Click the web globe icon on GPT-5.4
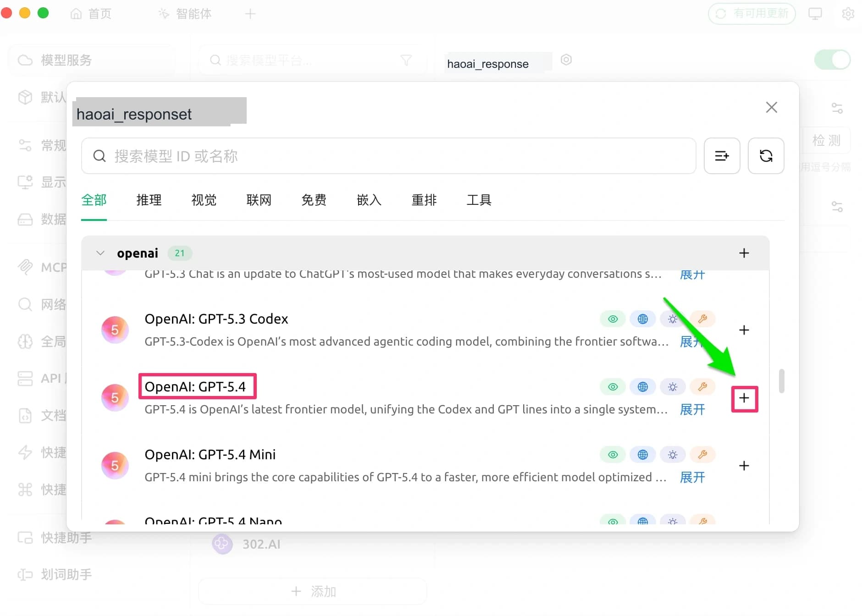This screenshot has height=616, width=862. pos(643,387)
